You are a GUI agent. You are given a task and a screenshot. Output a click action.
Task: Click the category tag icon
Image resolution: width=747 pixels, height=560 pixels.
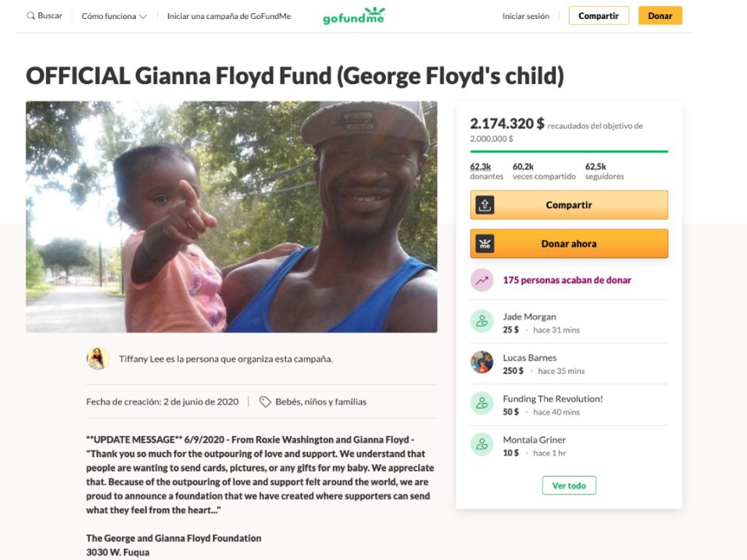point(266,402)
